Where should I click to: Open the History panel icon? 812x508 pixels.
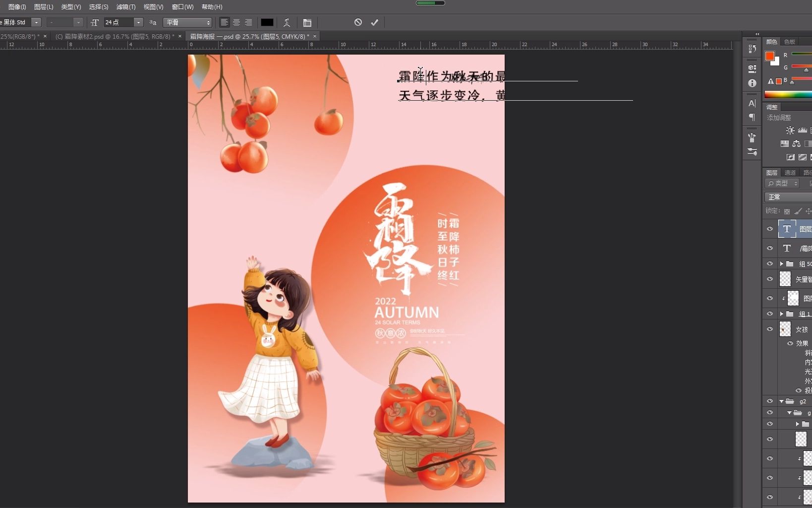point(752,49)
